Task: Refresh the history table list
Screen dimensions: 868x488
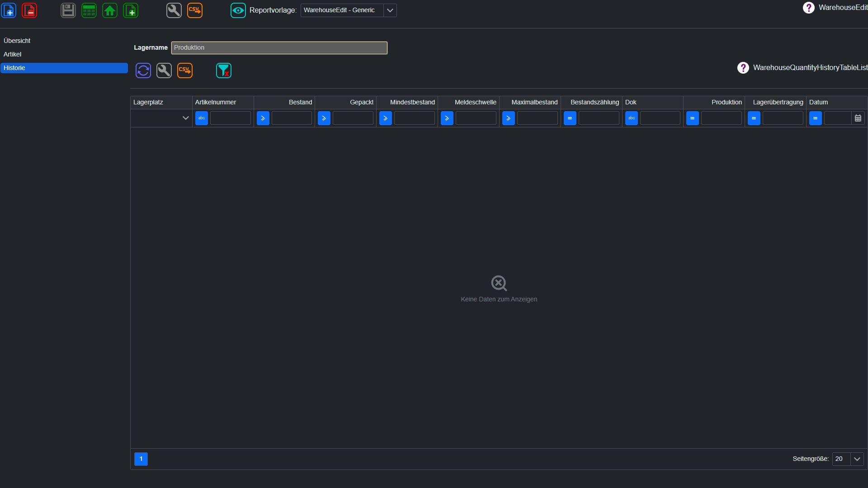Action: pos(143,70)
